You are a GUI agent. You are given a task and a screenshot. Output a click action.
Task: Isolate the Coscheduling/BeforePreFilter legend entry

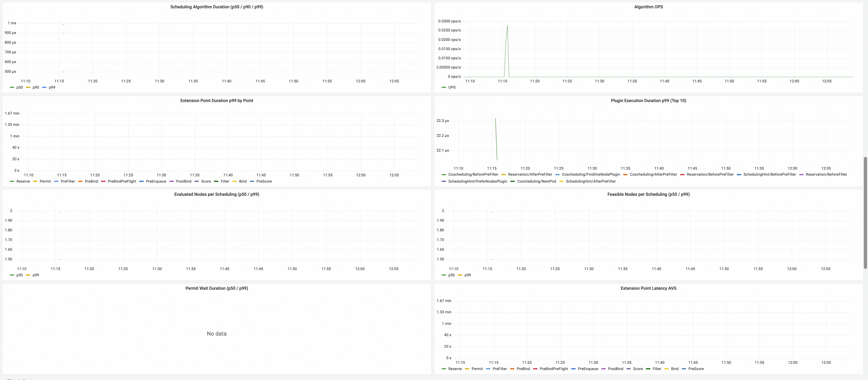(x=473, y=174)
